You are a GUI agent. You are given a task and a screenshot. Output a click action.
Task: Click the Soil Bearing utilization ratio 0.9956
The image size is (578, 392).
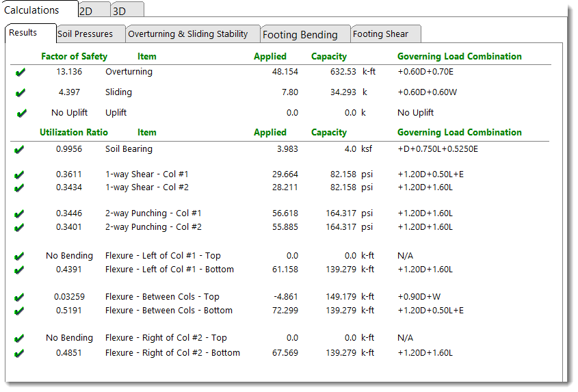pos(70,149)
